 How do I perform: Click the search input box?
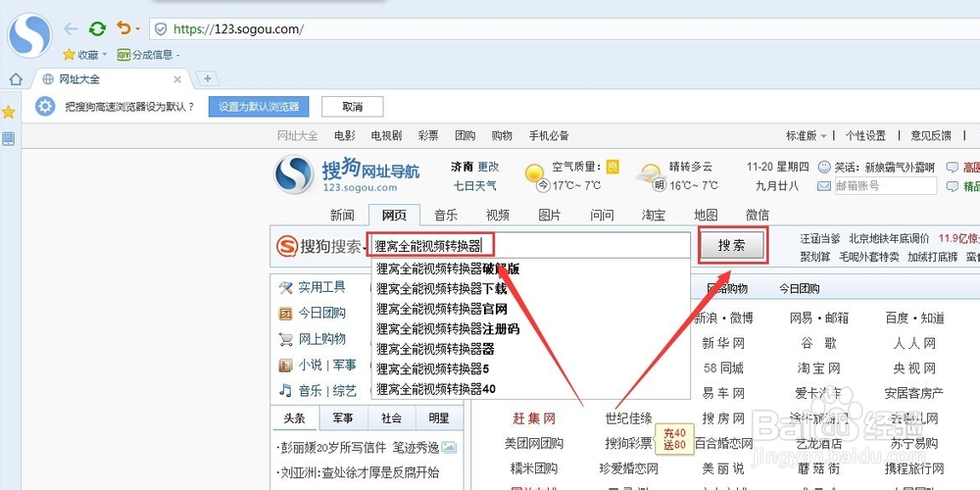coord(530,245)
